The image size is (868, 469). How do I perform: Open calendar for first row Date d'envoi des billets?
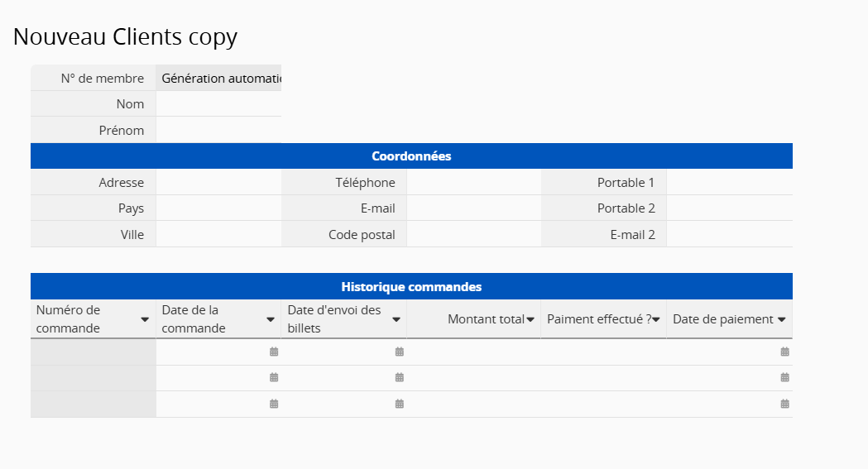[x=400, y=352]
